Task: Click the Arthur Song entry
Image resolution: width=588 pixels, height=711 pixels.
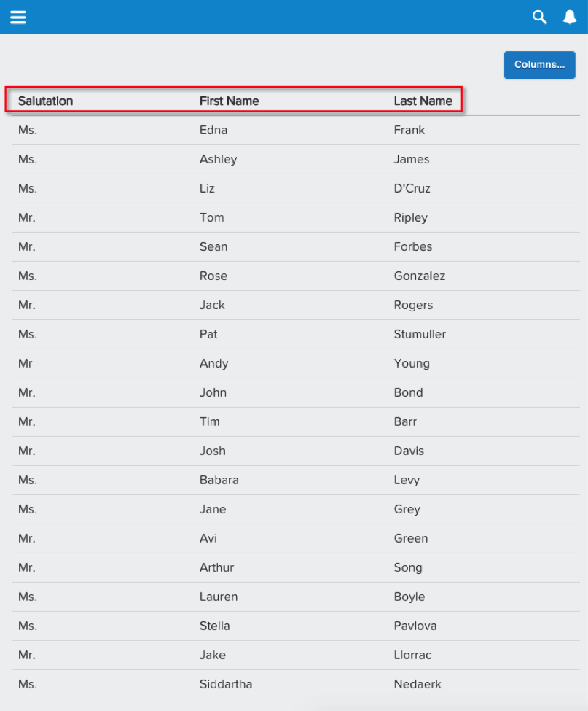Action: [296, 568]
